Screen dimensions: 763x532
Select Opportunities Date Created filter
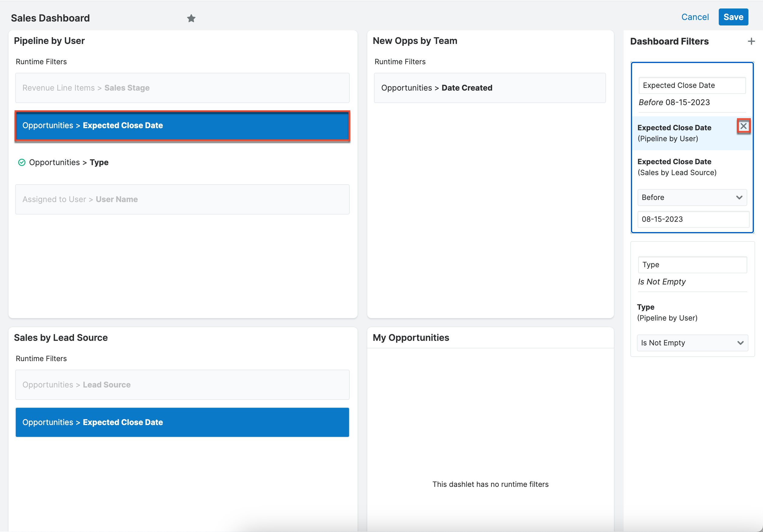pos(489,88)
